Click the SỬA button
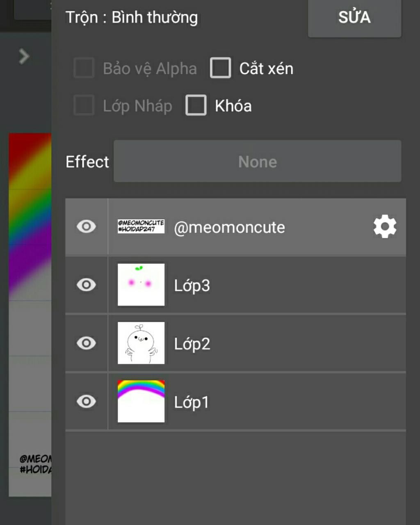 pyautogui.click(x=354, y=18)
